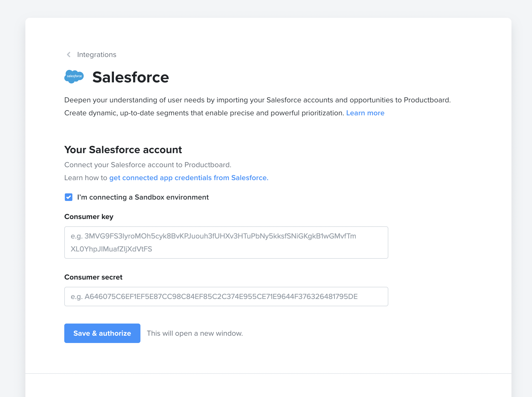Click the Save & authorize button
This screenshot has width=532, height=397.
pyautogui.click(x=102, y=333)
